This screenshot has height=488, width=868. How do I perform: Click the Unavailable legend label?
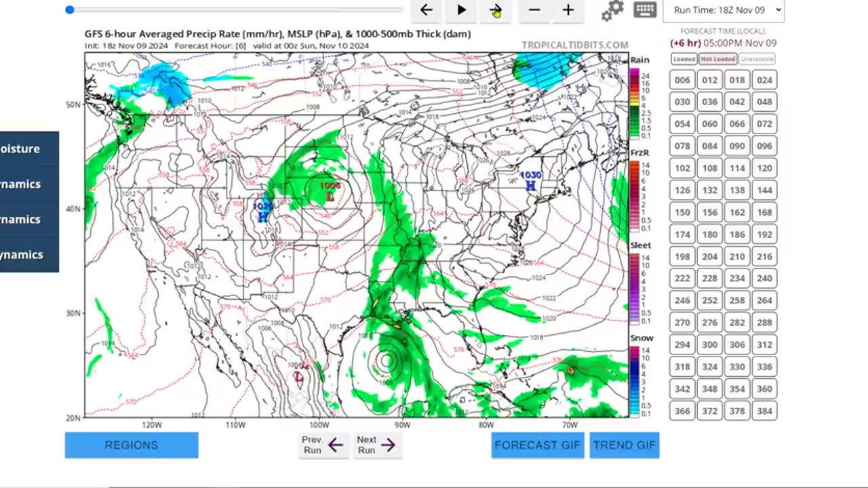tap(757, 59)
